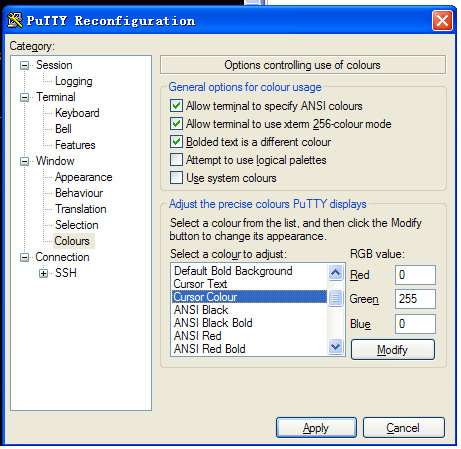The height and width of the screenshot is (449, 461).
Task: Collapse the Terminal tree node
Action: (24, 97)
